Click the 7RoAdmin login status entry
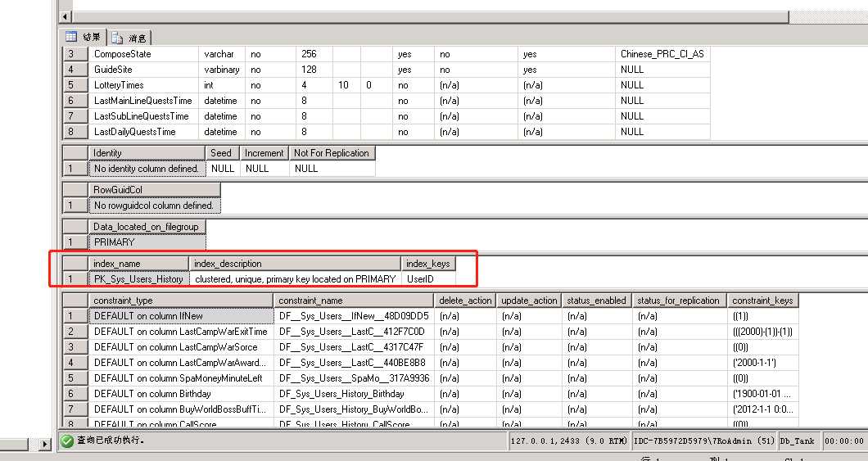Screen dimensions: 868x461 [703, 441]
